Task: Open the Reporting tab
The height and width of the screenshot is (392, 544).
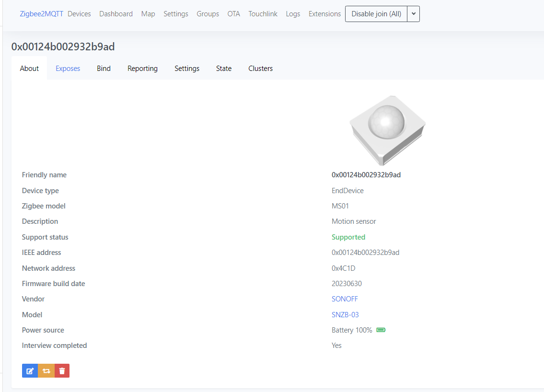Action: coord(143,69)
